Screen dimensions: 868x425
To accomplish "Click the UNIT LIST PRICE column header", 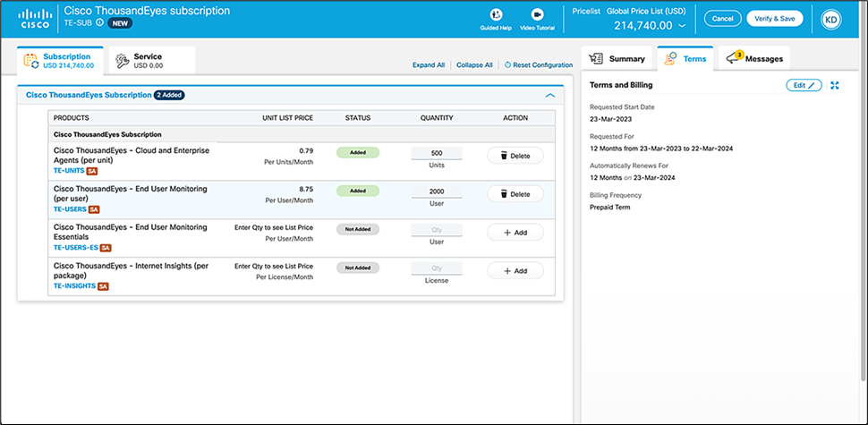I will 287,118.
